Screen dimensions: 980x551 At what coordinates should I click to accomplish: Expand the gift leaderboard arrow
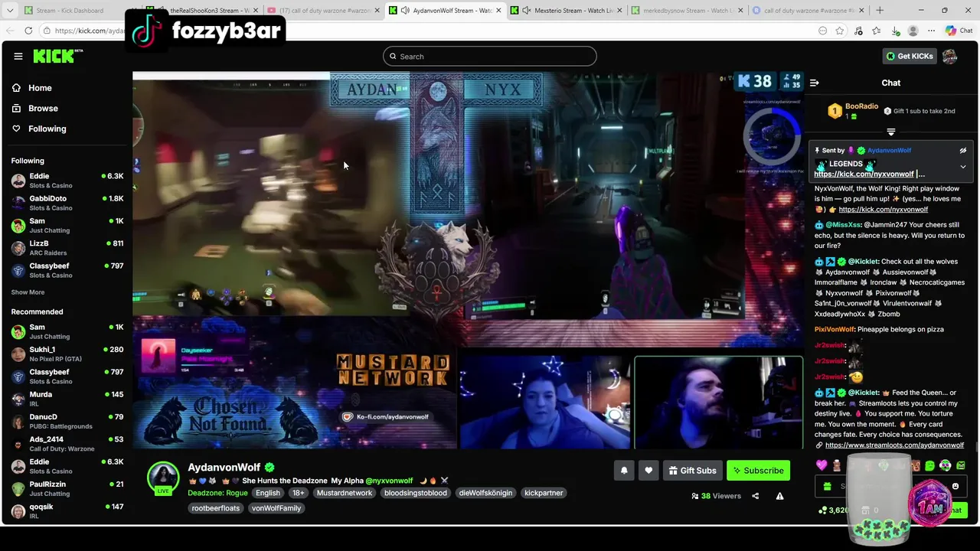click(890, 132)
